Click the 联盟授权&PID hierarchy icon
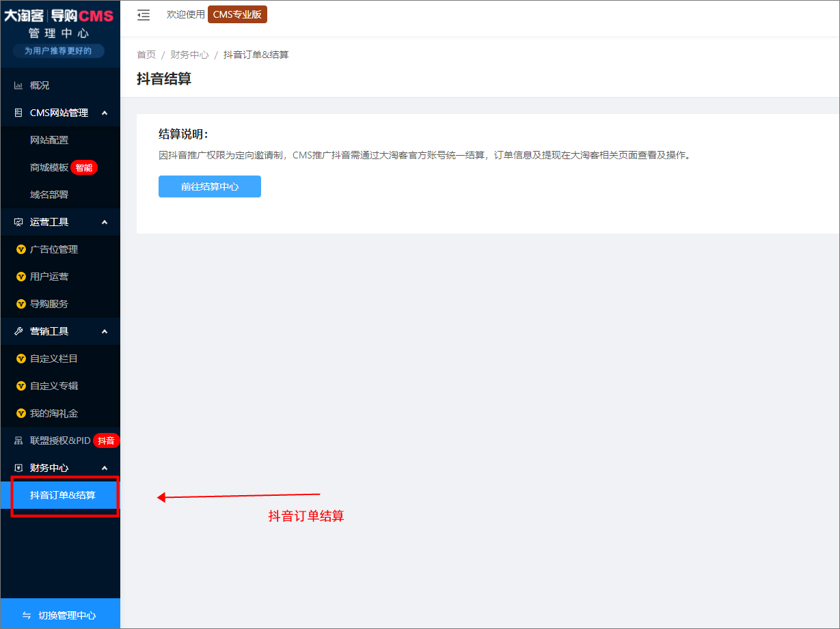Screen dimensions: 840x629 (18, 441)
